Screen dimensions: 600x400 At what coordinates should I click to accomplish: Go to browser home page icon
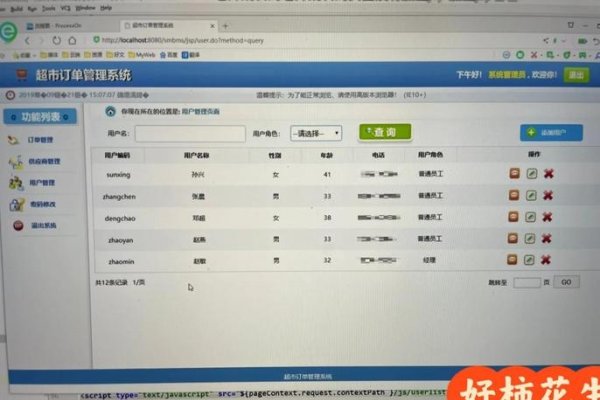tap(72, 40)
